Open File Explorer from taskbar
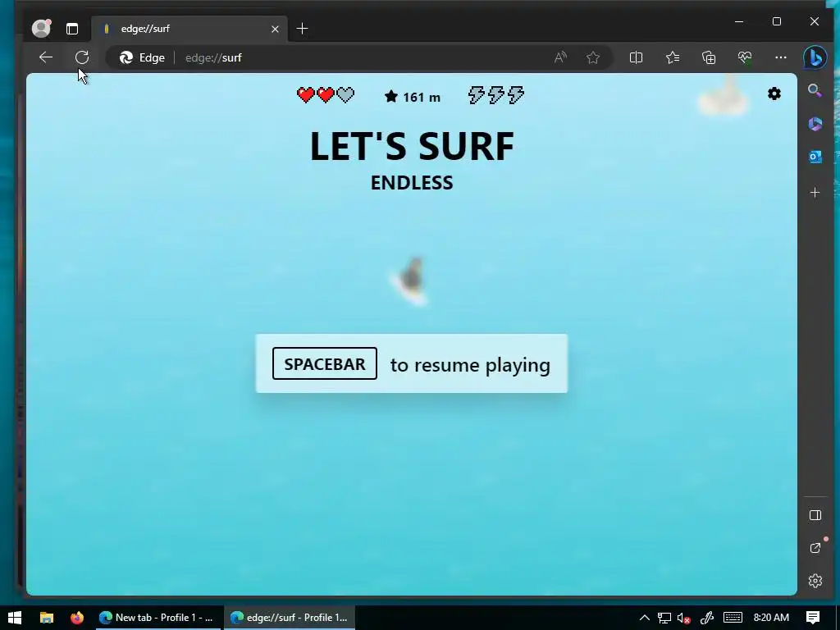 pos(47,618)
